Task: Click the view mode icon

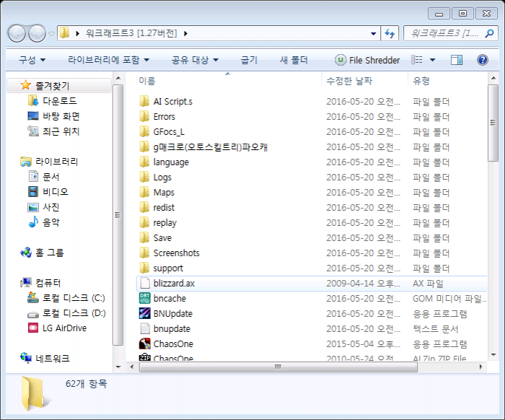Action: point(417,60)
